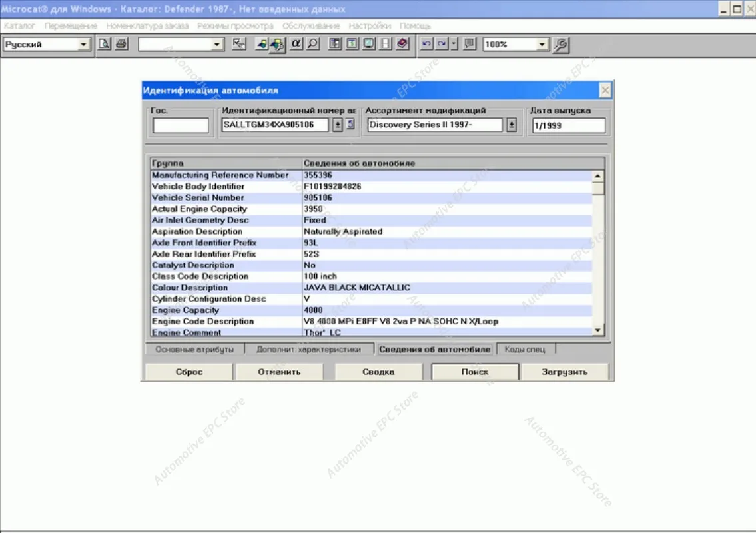Viewport: 756px width, 533px height.
Task: Click the greyed-out page view icon
Action: click(386, 44)
